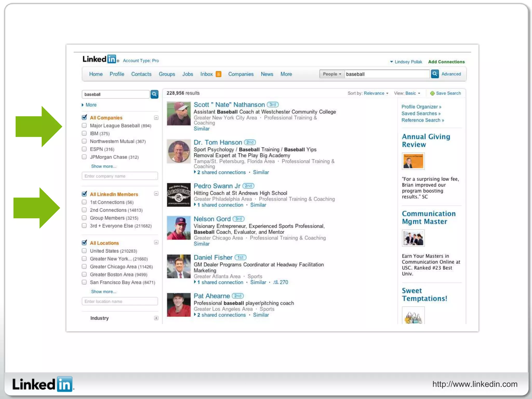The width and height of the screenshot is (532, 399).
Task: Click the top baseball search field
Action: pyautogui.click(x=387, y=74)
